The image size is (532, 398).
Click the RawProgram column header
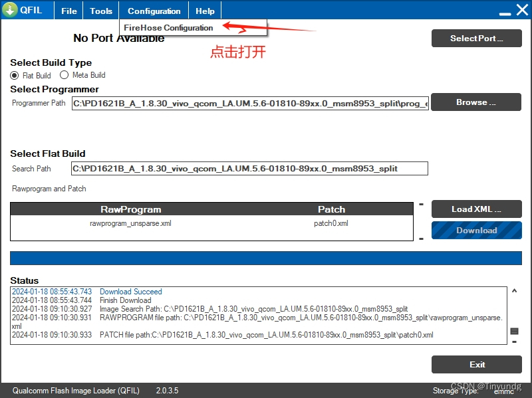(130, 209)
